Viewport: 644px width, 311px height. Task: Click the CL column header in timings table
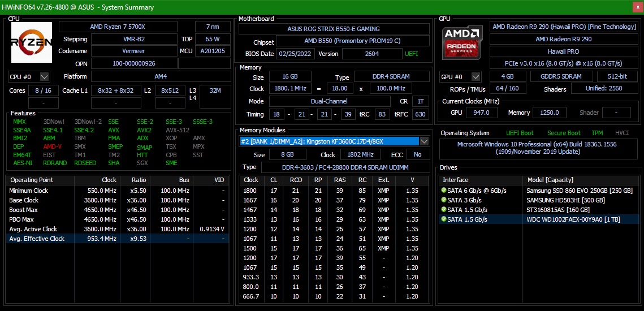pyautogui.click(x=274, y=180)
